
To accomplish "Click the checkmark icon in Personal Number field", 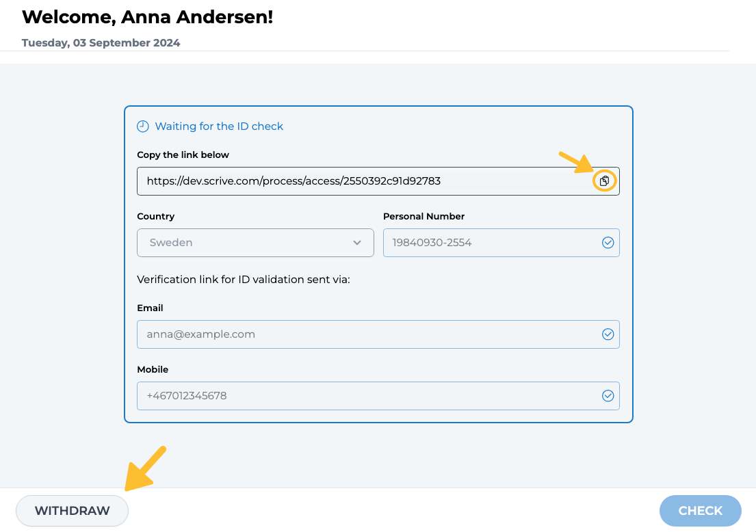I will 608,243.
